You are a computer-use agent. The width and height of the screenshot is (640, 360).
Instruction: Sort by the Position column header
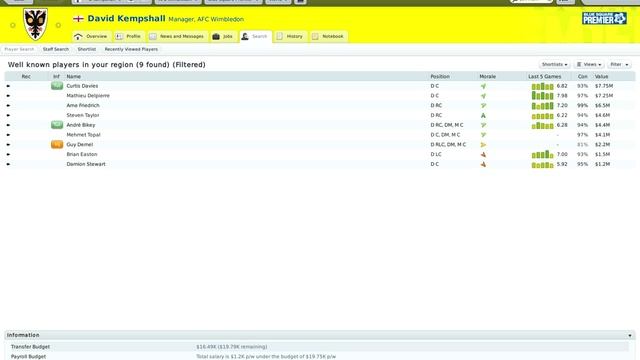[x=440, y=77]
